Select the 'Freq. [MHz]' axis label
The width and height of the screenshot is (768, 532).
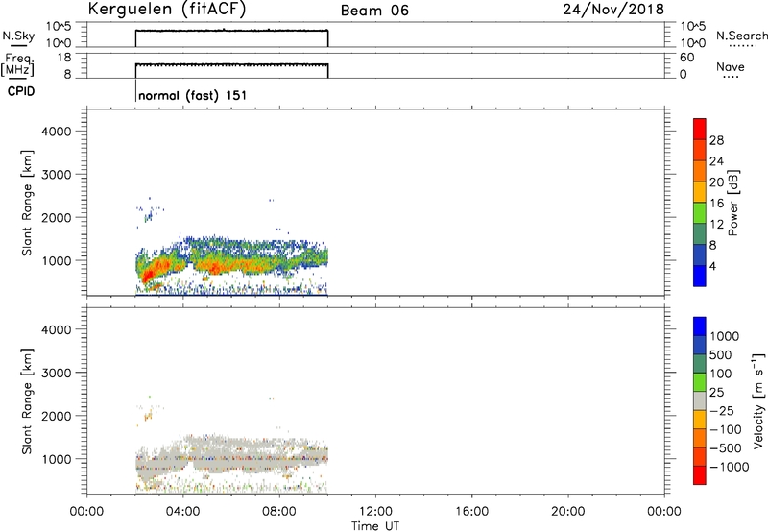(18, 64)
